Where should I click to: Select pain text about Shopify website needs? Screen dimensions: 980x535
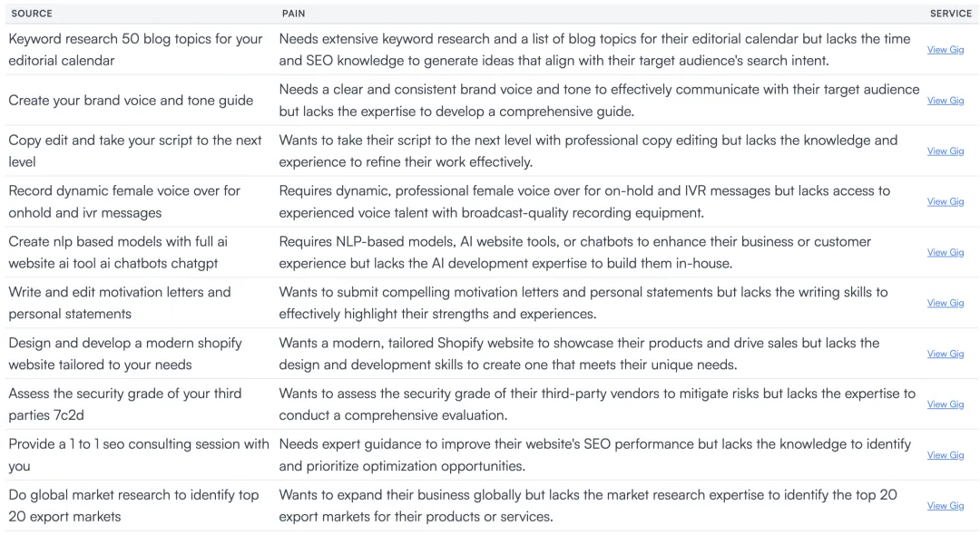[x=579, y=354]
